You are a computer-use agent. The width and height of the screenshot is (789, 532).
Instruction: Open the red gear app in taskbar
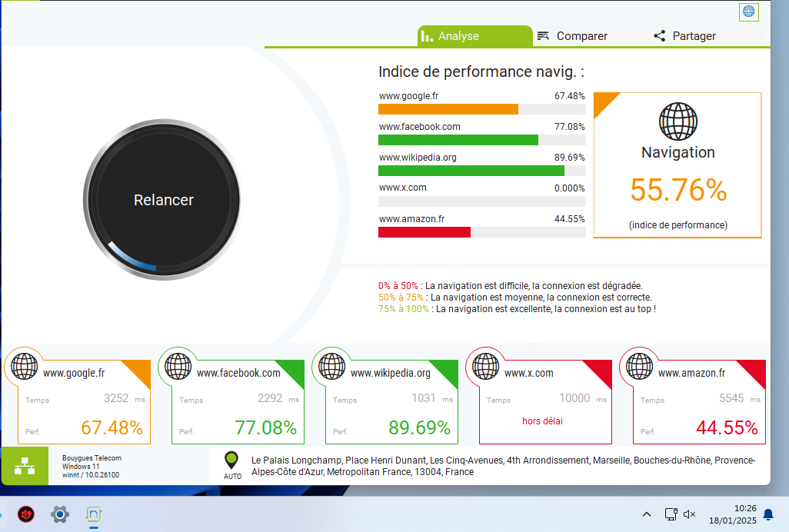(26, 514)
